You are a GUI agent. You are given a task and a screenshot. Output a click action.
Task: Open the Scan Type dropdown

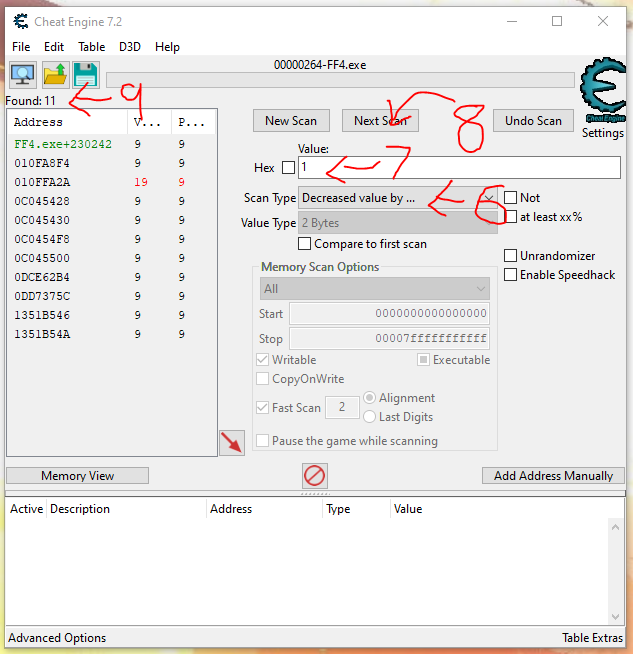point(398,198)
